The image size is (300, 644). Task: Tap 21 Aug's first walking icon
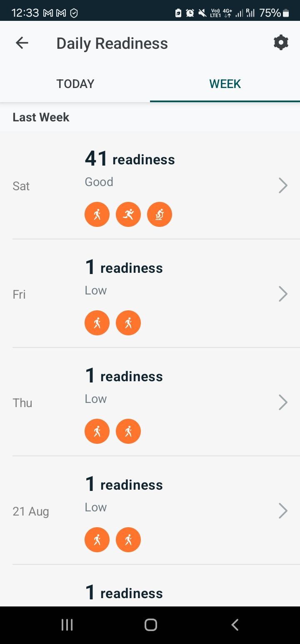97,540
